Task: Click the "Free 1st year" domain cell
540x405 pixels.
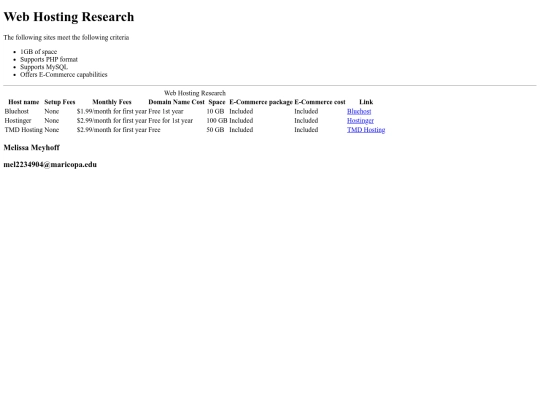Action: [166, 111]
